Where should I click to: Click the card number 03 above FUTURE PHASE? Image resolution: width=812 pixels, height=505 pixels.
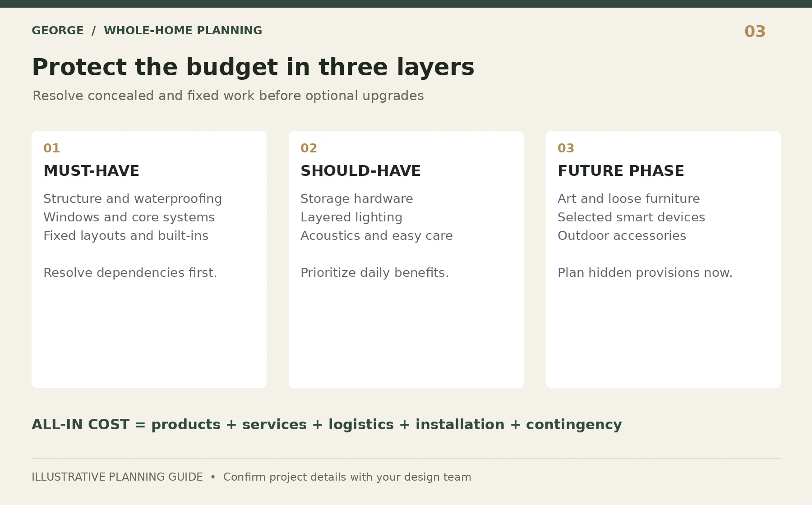click(566, 148)
